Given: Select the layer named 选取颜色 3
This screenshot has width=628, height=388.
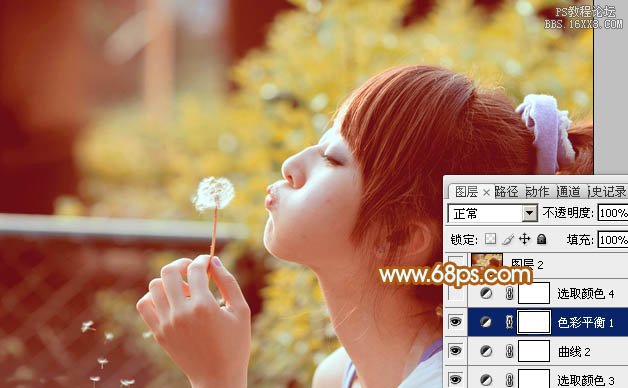Looking at the screenshot, I should [586, 380].
